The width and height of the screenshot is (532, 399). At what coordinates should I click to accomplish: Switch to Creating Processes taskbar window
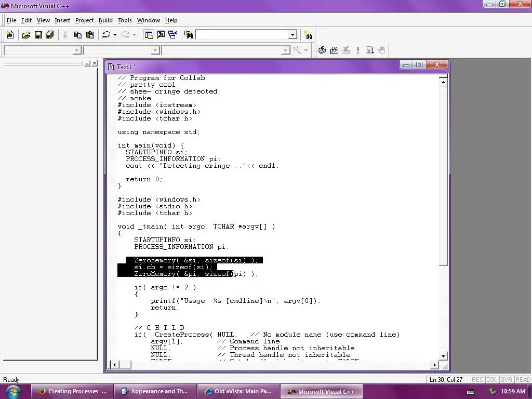(x=72, y=392)
